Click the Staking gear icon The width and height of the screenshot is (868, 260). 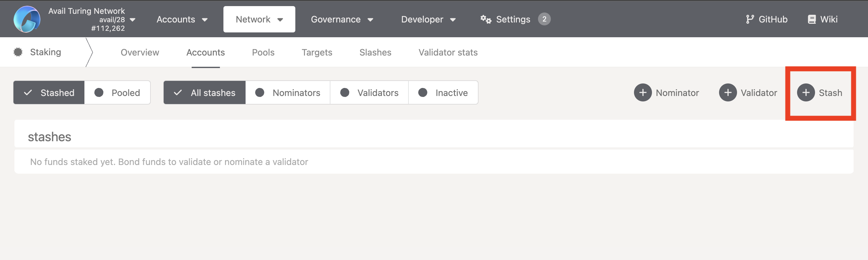pos(18,52)
